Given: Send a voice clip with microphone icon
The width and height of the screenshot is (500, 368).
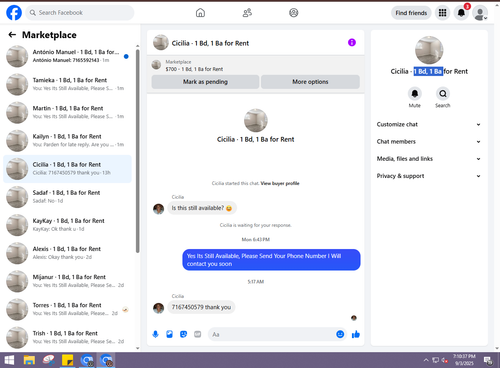Looking at the screenshot, I should coord(155,334).
